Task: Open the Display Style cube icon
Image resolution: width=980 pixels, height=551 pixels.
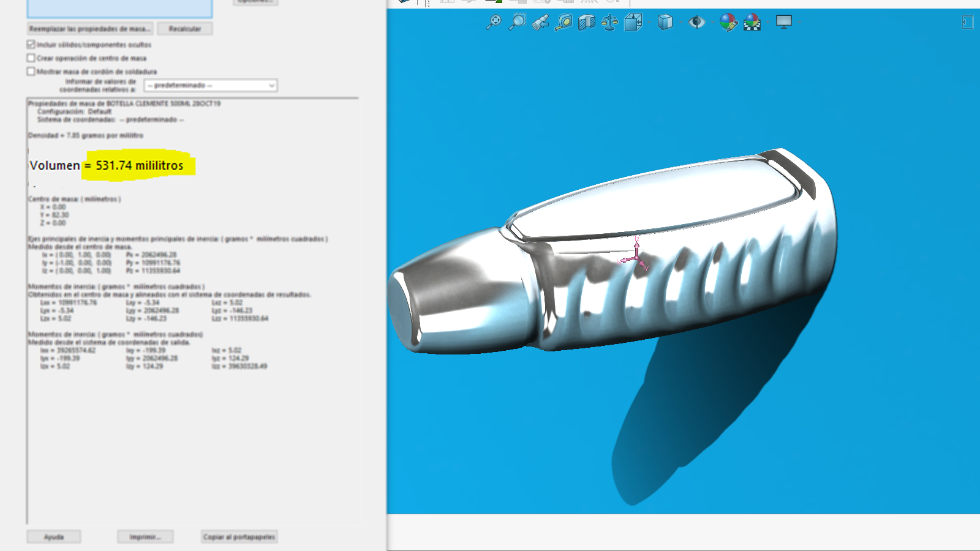Action: (x=665, y=23)
